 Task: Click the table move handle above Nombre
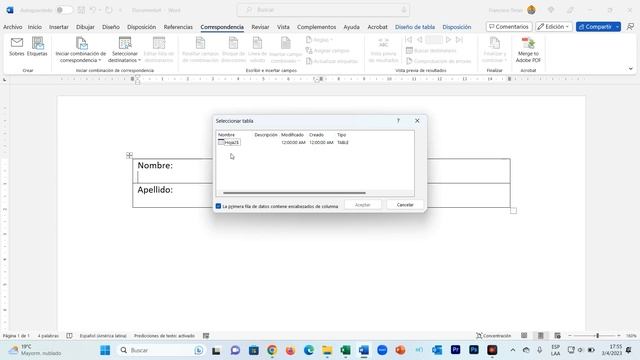(x=129, y=155)
